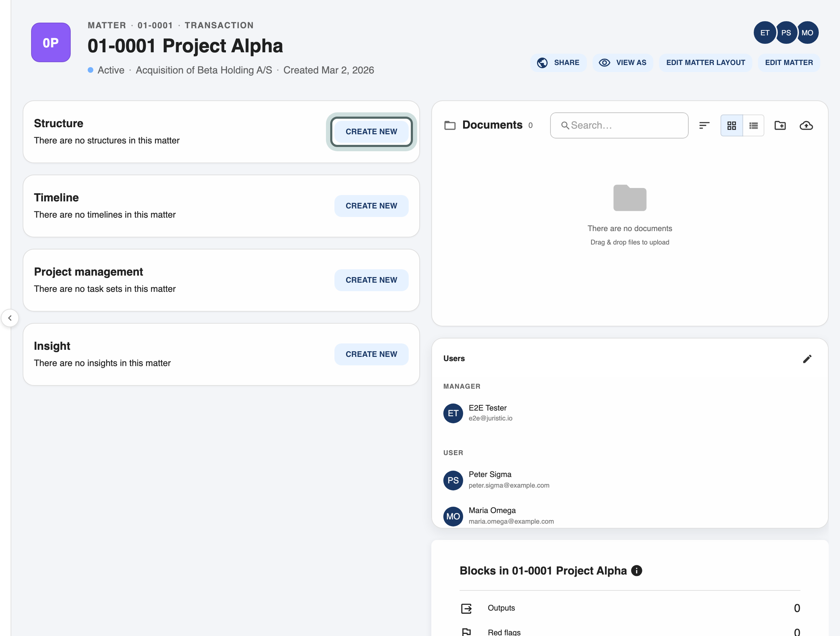Image resolution: width=840 pixels, height=636 pixels.
Task: Open the View As option
Action: tap(623, 63)
